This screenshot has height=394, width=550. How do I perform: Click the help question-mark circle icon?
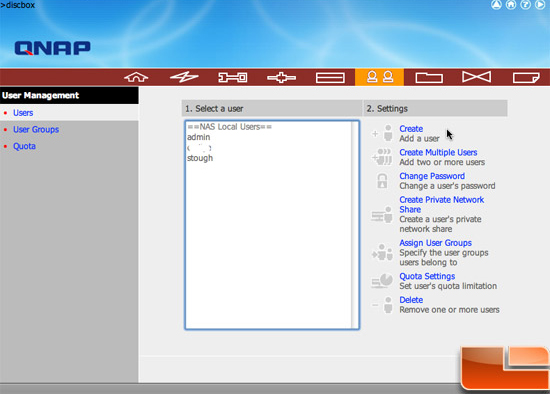pos(525,5)
